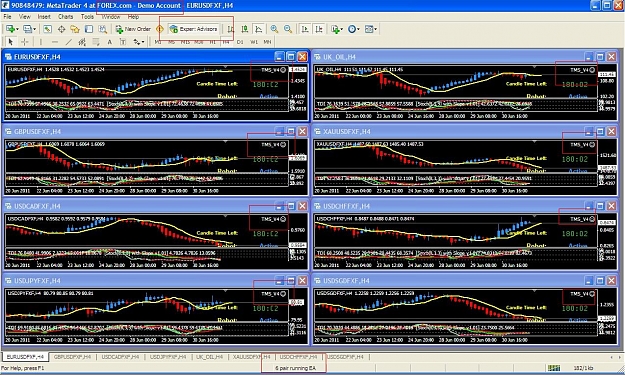This screenshot has height=375, width=625.
Task: Show the Terminal panel icon
Action: (89, 29)
